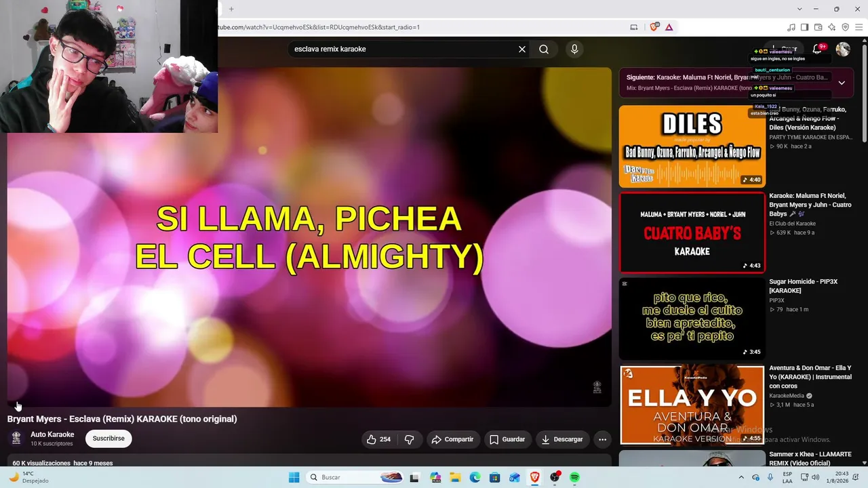Image resolution: width=868 pixels, height=488 pixels.
Task: Click the Compartir share button
Action: 453,439
